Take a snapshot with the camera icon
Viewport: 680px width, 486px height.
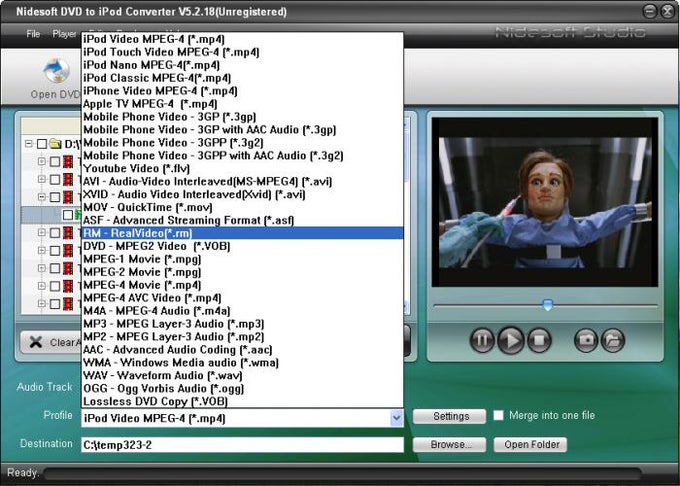tap(586, 340)
